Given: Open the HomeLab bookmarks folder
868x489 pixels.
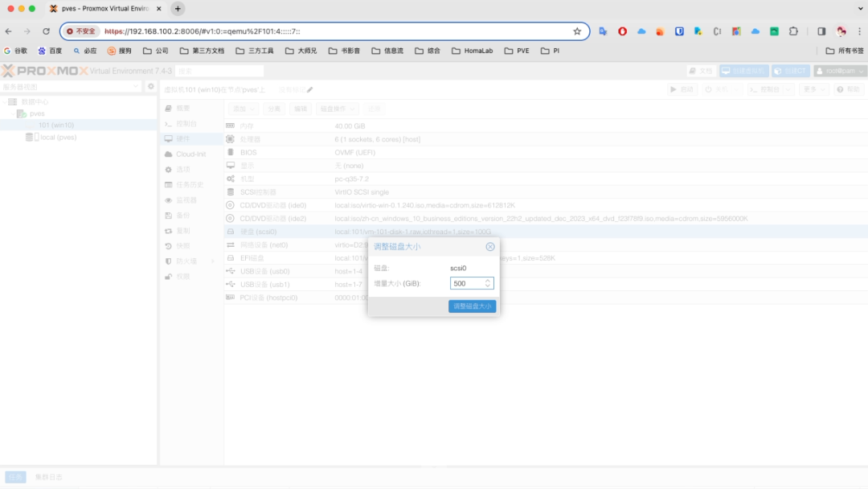Looking at the screenshot, I should tap(473, 51).
